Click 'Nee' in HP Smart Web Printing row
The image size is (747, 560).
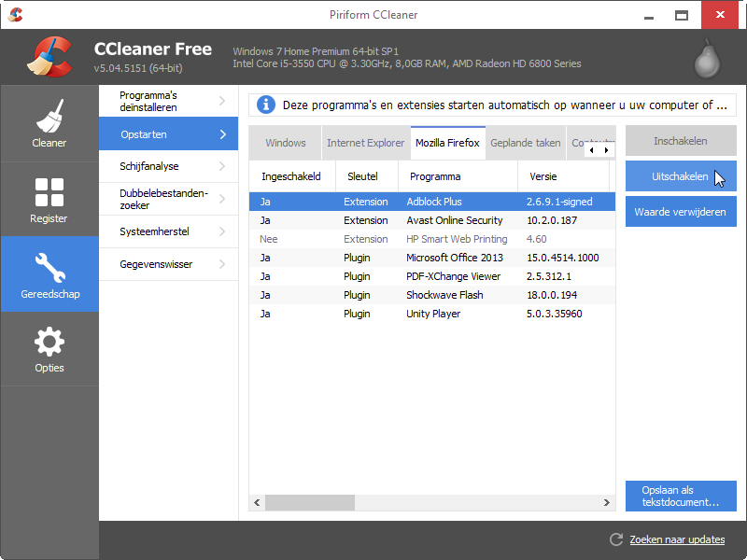tap(268, 239)
